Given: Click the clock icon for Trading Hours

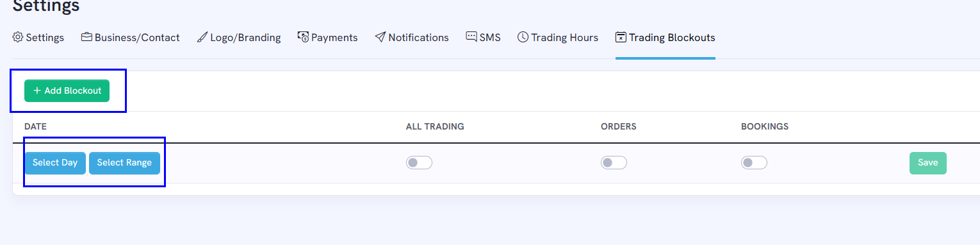Looking at the screenshot, I should pyautogui.click(x=523, y=37).
